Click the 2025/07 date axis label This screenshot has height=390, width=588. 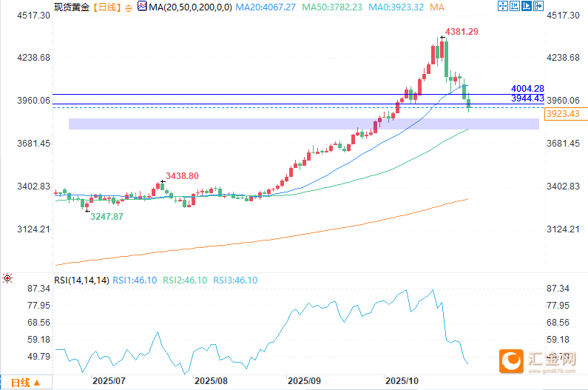109,381
